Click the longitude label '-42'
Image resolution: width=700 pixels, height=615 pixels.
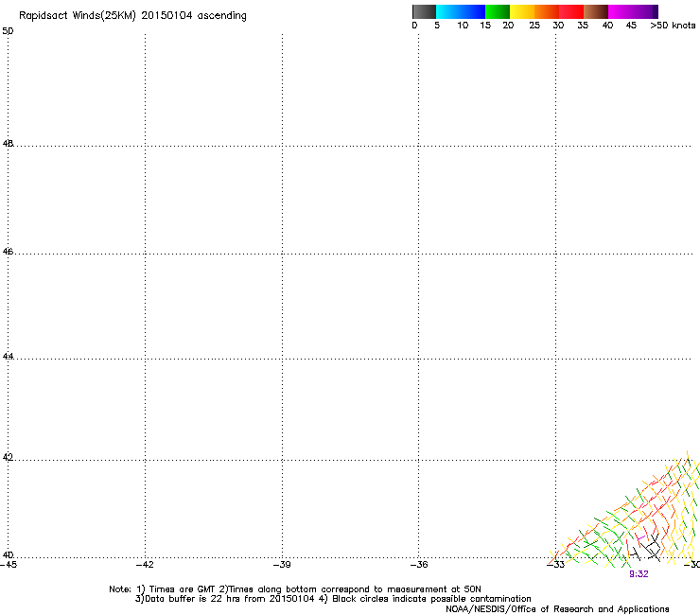tap(145, 565)
